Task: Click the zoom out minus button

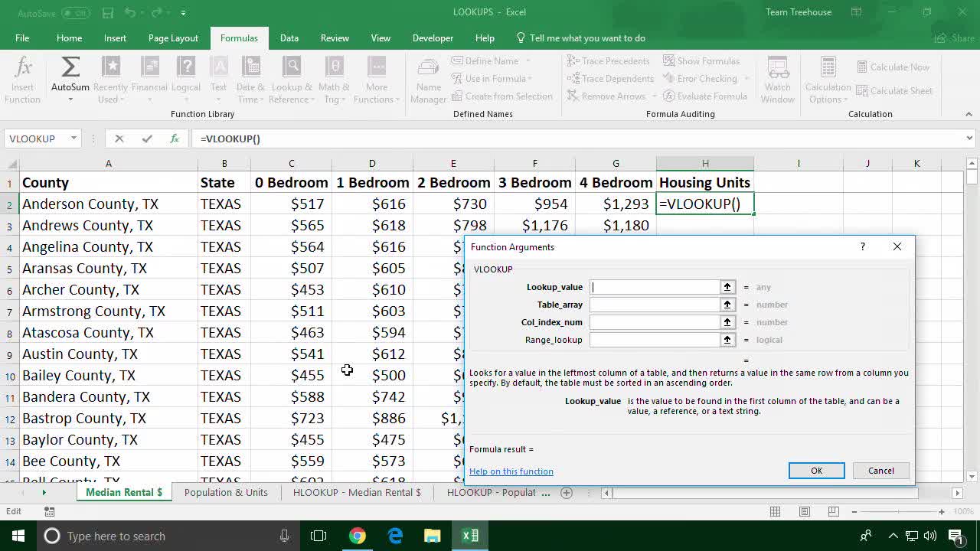Action: click(854, 512)
